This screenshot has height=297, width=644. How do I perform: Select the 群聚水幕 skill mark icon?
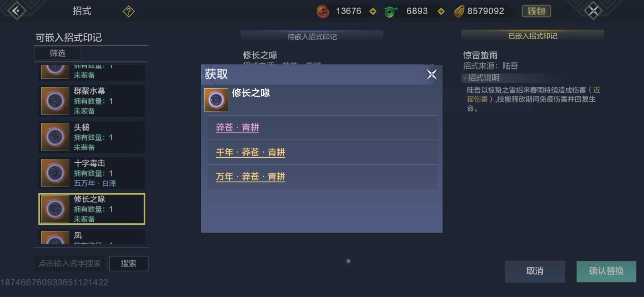pyautogui.click(x=55, y=101)
